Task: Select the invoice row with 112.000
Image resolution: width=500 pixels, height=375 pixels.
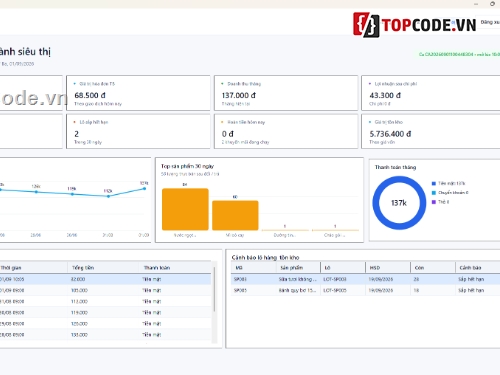Action: pos(105,301)
